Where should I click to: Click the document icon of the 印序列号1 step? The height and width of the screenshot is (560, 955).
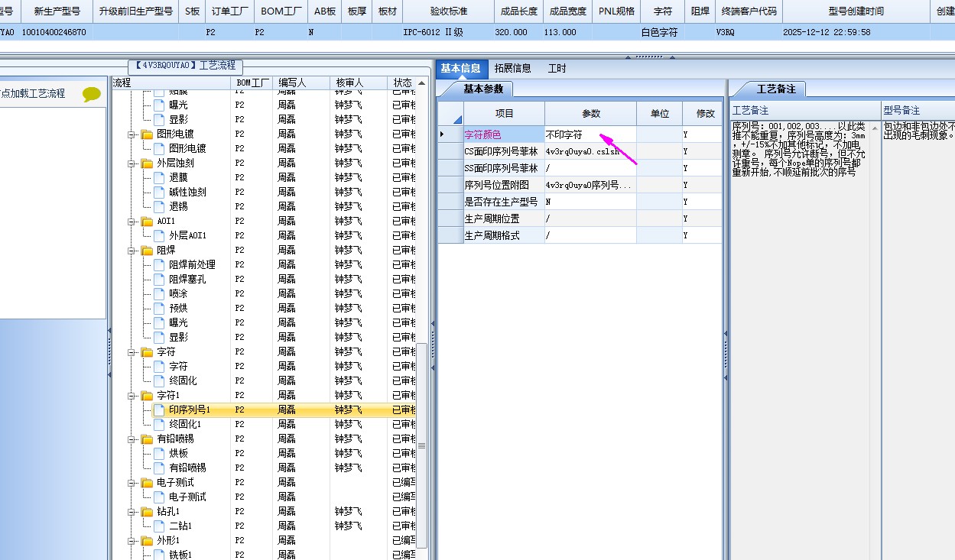159,409
